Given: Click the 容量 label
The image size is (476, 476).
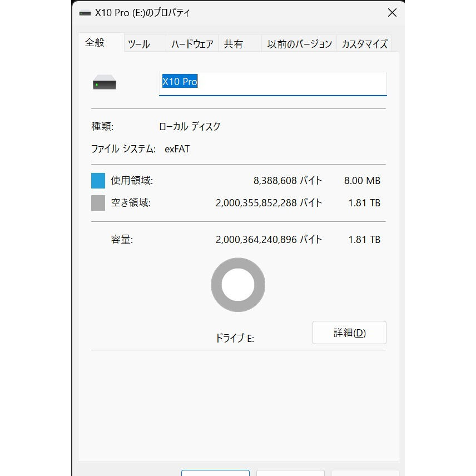Looking at the screenshot, I should pos(122,240).
